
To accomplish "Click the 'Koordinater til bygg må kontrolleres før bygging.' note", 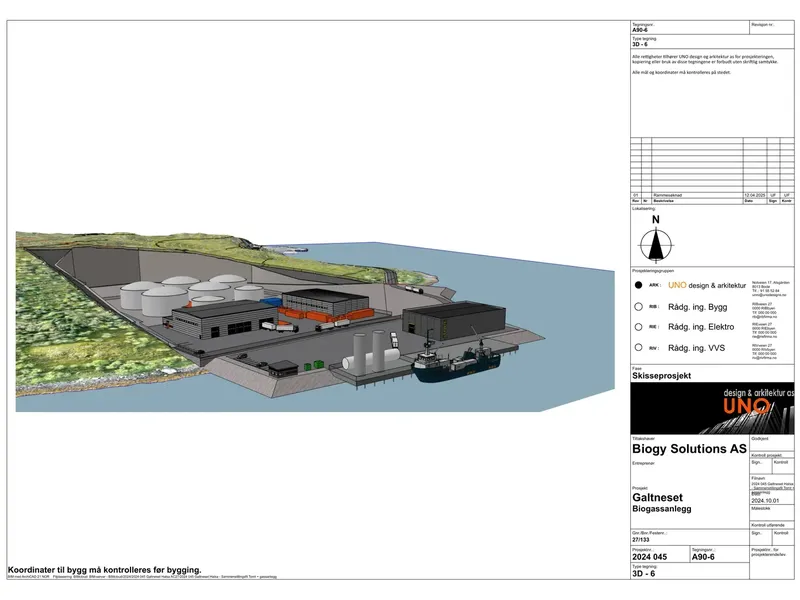I will click(105, 570).
